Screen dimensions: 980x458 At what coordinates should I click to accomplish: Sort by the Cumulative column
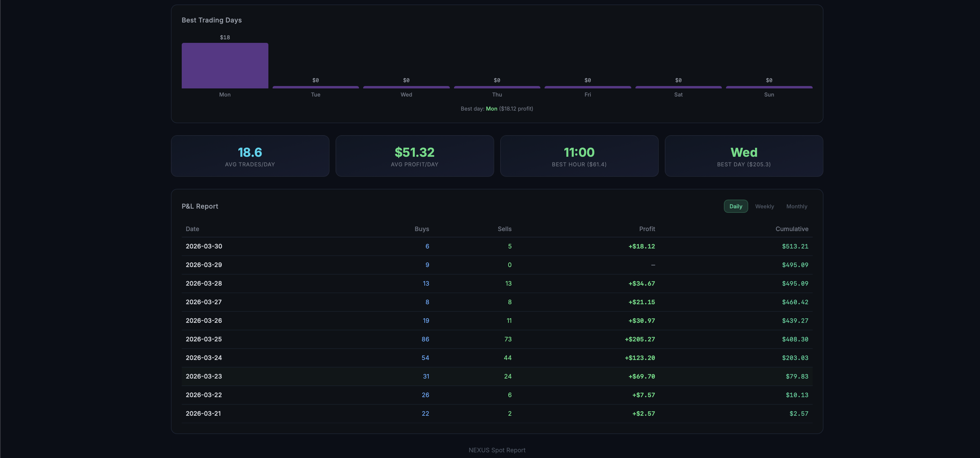click(792, 229)
